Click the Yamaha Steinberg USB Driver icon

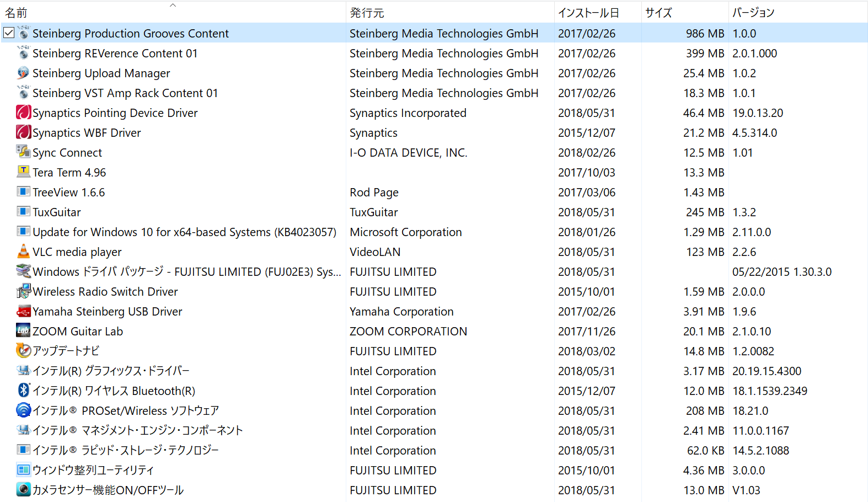(x=23, y=311)
